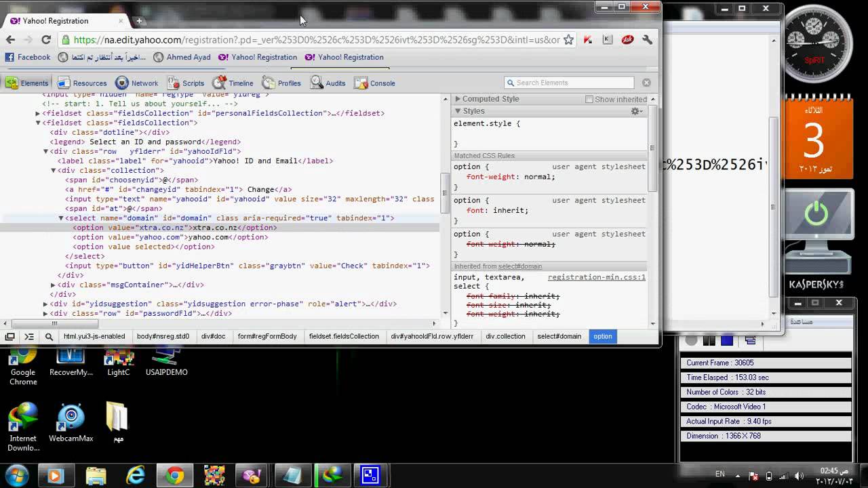
Task: Show the console drawer icon
Action: pyautogui.click(x=29, y=336)
